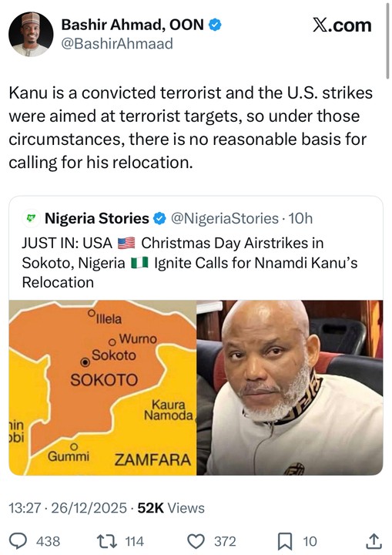Open the quoted JUST IN post text
This screenshot has height=555, width=392.
189,263
